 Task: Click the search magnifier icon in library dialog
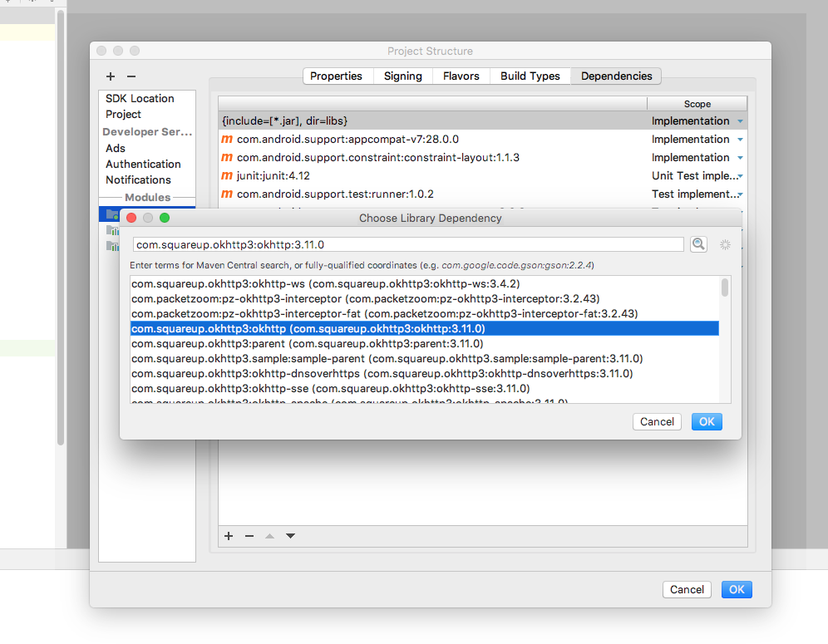pyautogui.click(x=698, y=244)
